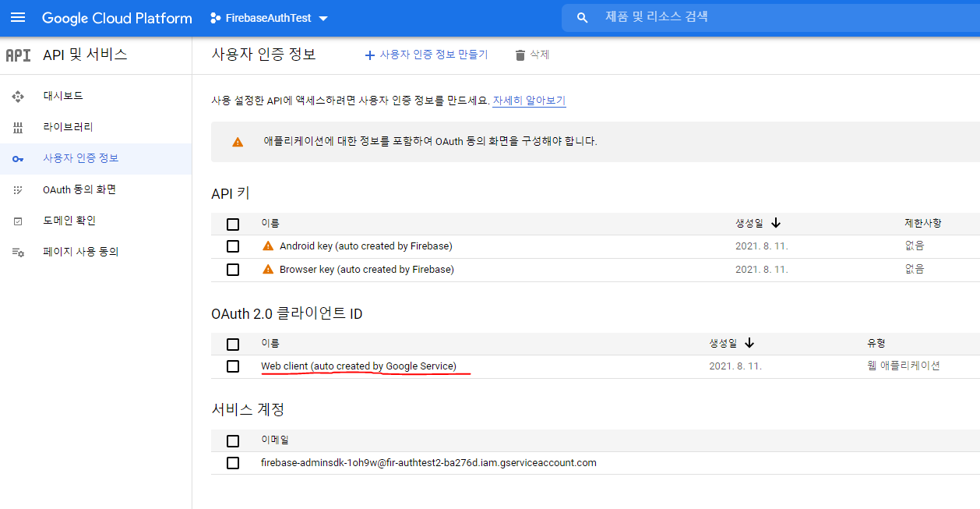
Task: Open the 페이지 사용 동의 sidebar item
Action: (x=96, y=252)
